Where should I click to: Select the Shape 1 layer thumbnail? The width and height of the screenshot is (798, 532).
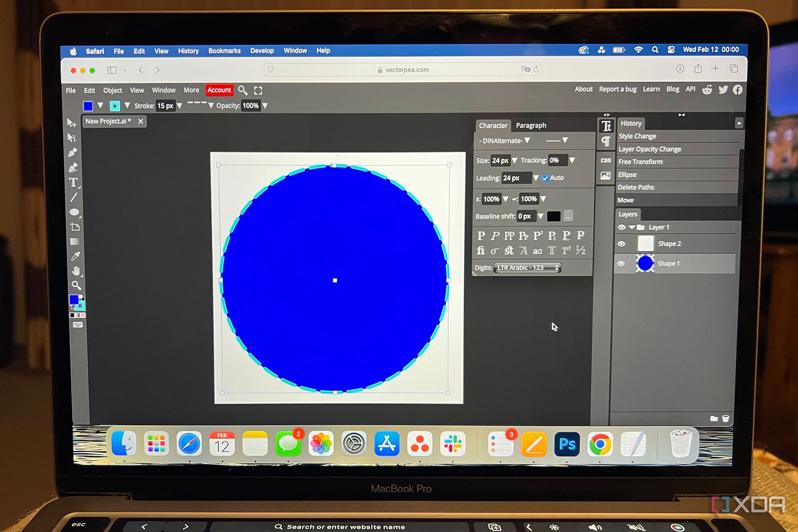coord(645,263)
